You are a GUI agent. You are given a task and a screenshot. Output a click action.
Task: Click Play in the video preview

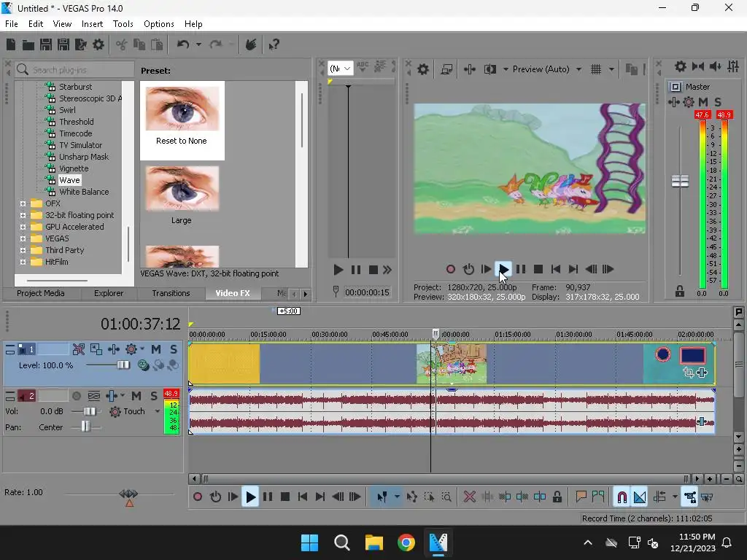click(503, 270)
